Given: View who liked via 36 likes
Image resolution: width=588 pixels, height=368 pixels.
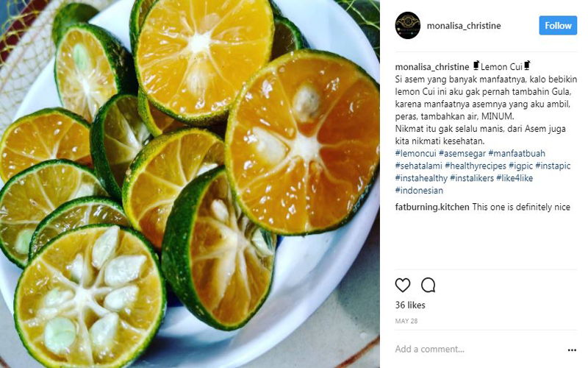Looking at the screenshot, I should (x=410, y=305).
